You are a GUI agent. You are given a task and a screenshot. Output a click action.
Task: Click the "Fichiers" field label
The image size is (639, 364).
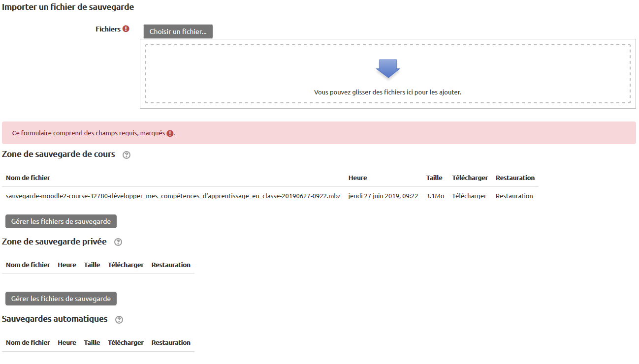(108, 29)
